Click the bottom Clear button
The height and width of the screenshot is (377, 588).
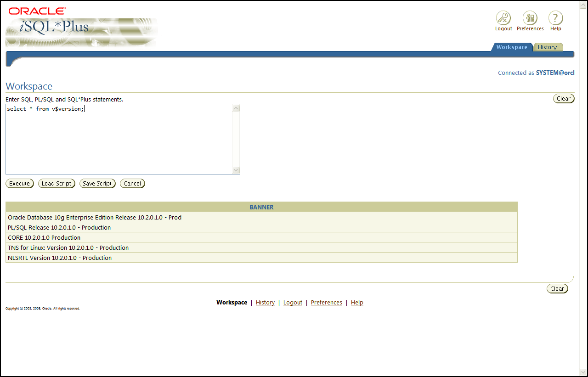click(x=557, y=289)
